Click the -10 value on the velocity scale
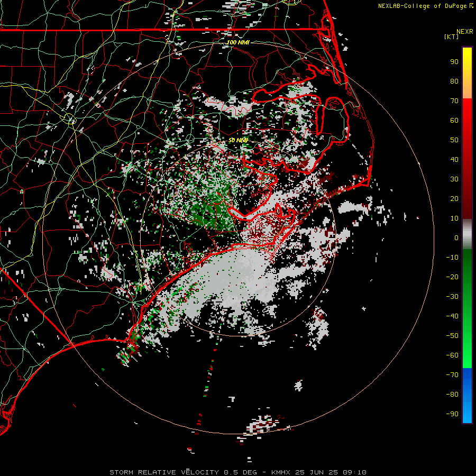 click(x=452, y=258)
